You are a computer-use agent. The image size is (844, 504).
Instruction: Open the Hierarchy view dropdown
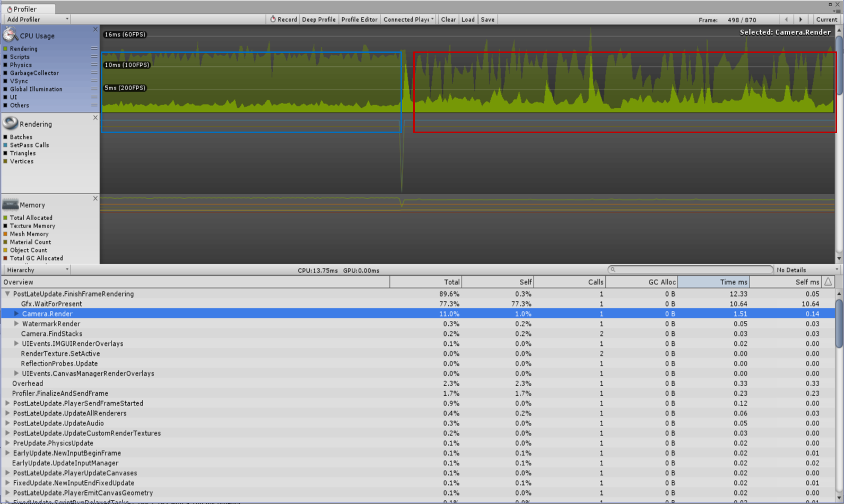(x=37, y=270)
